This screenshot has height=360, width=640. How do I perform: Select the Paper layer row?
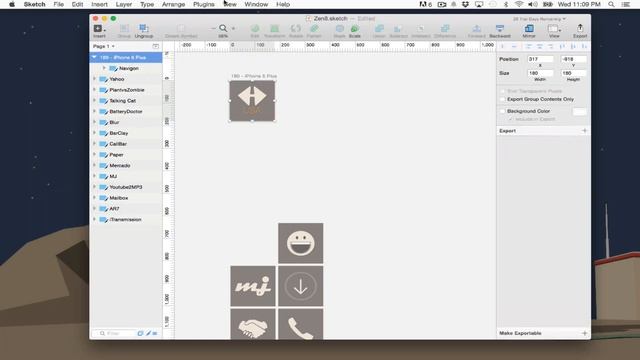126,155
